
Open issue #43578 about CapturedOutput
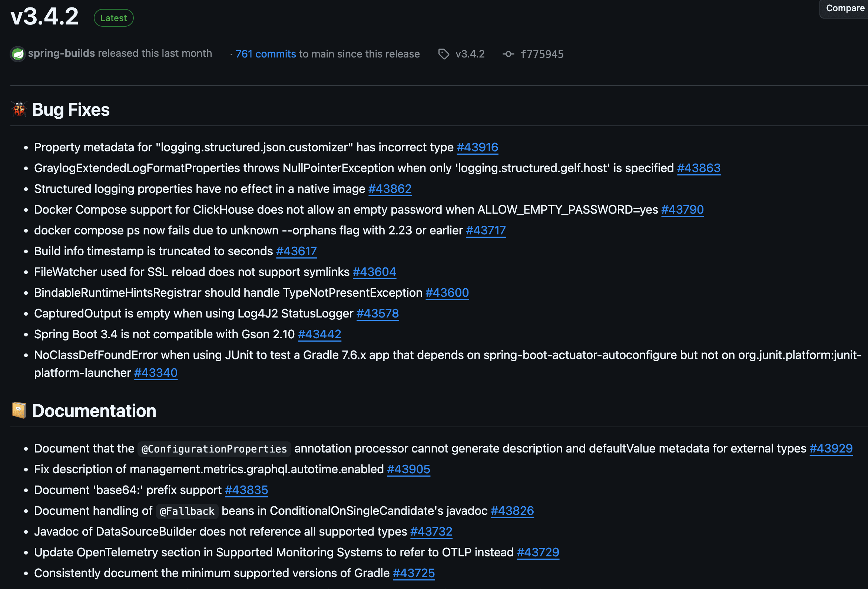[x=377, y=313]
